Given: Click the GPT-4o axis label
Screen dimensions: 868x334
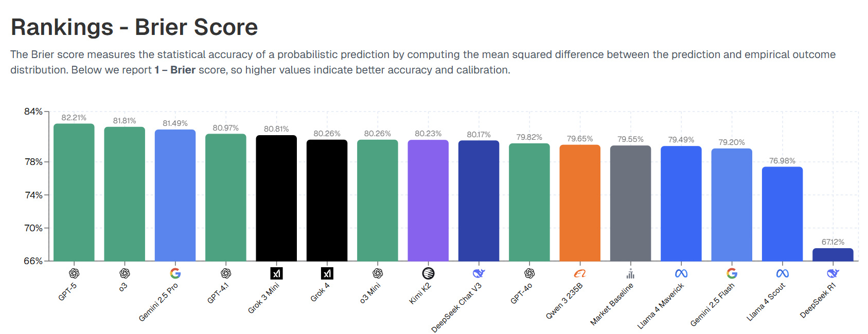Looking at the screenshot, I should point(521,293).
